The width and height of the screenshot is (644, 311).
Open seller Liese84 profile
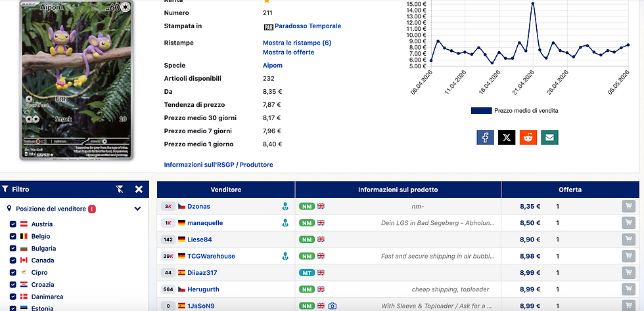(x=200, y=239)
